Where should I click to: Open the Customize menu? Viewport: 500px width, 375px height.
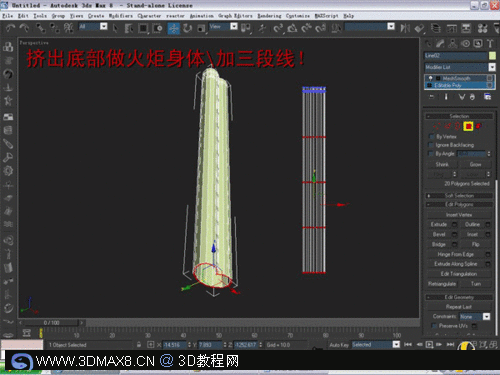tap(298, 16)
